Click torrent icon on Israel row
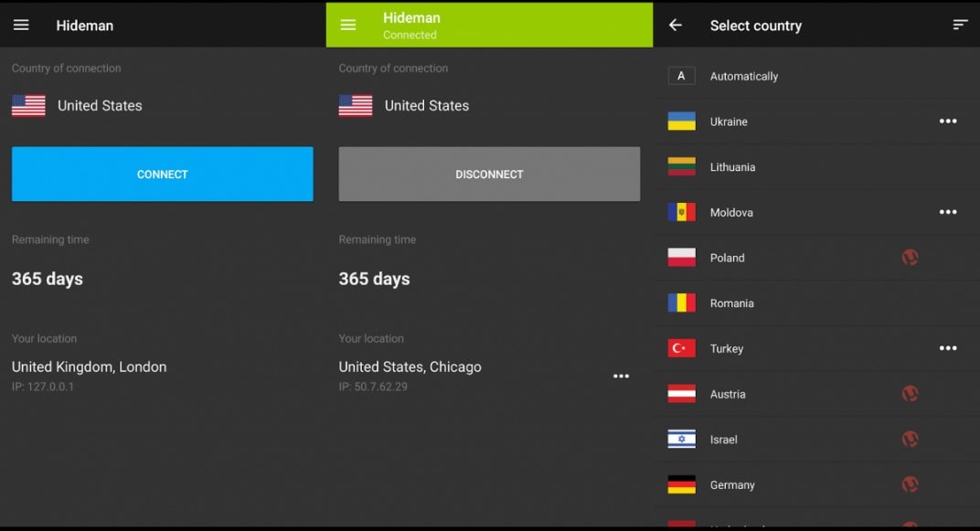980x531 pixels. coord(910,440)
